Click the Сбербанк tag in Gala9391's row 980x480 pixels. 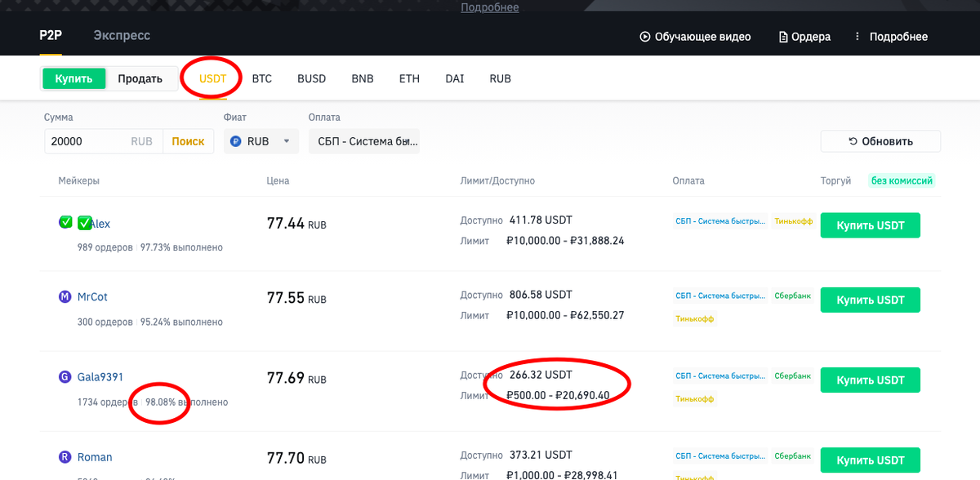793,376
